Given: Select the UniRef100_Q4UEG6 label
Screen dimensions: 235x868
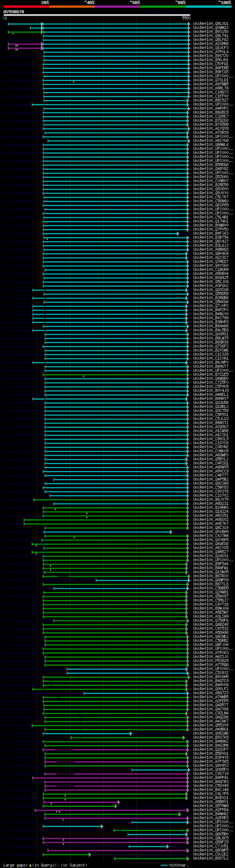Looking at the screenshot, I should point(211,544).
